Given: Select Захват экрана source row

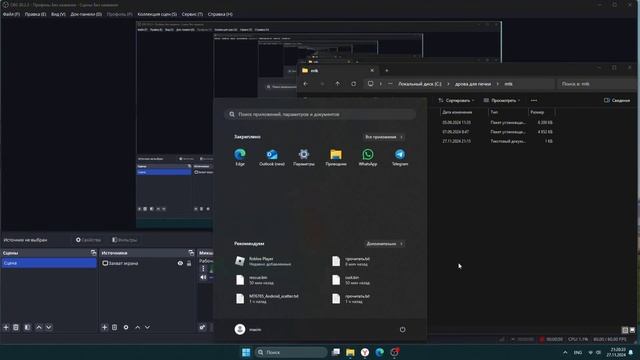Looking at the screenshot, I should coord(147,263).
